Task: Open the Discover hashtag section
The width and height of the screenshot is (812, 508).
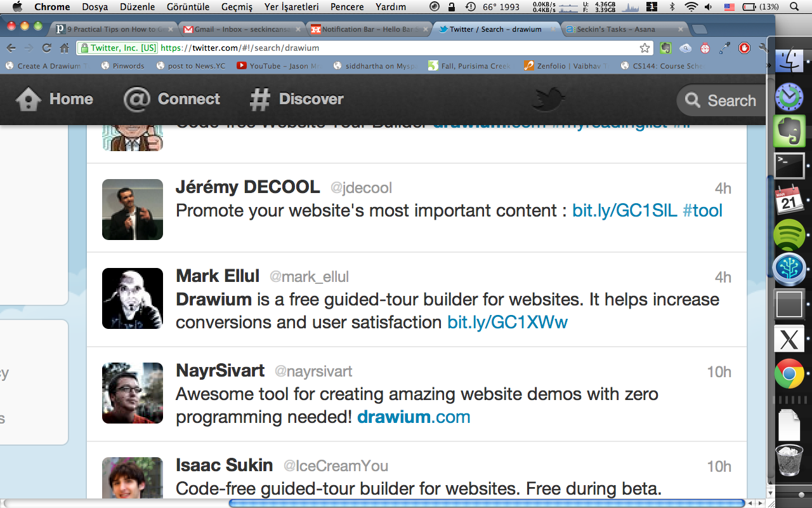Action: click(x=296, y=99)
